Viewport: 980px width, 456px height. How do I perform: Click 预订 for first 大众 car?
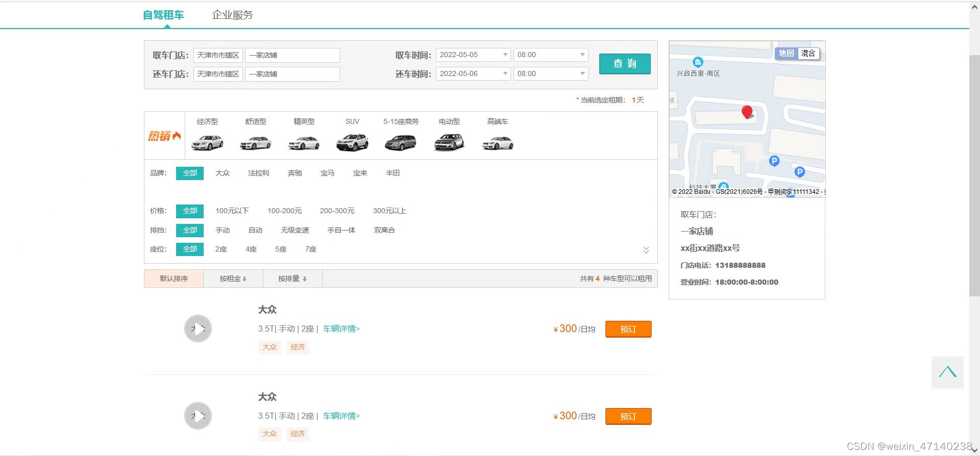click(628, 329)
